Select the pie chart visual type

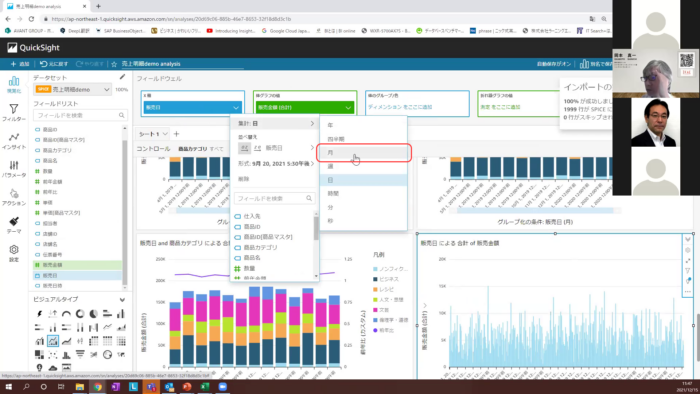[x=94, y=314]
